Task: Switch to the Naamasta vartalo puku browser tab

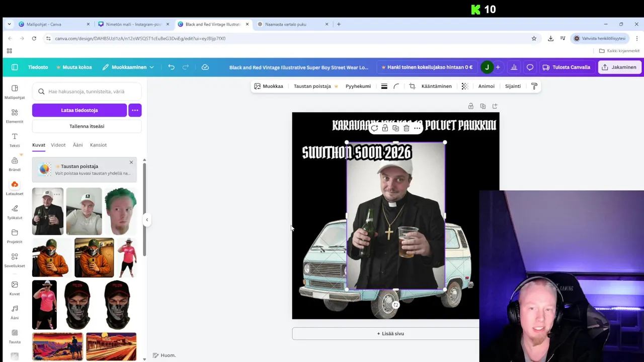Action: pos(293,24)
